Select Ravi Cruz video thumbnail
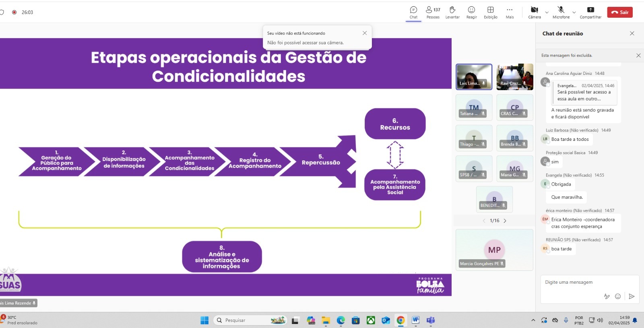 pyautogui.click(x=514, y=76)
